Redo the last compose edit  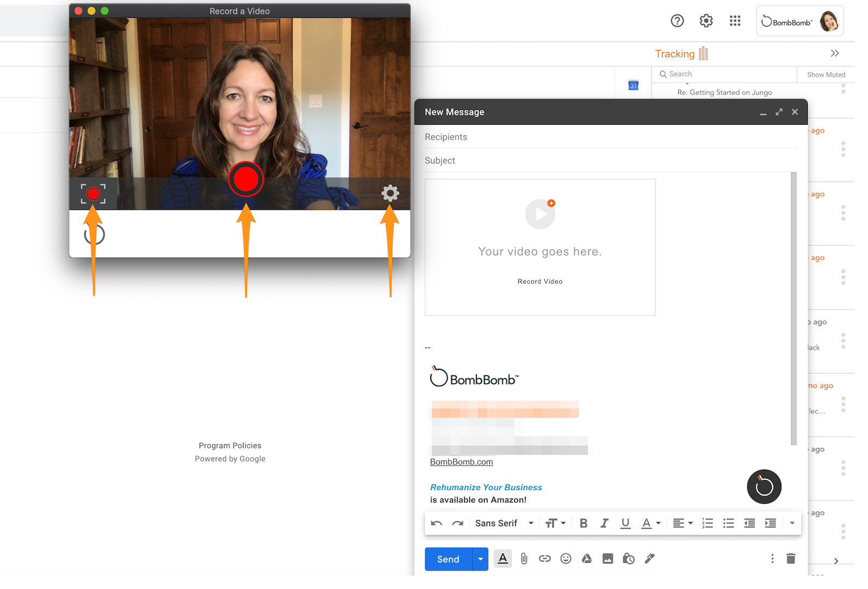[x=457, y=523]
